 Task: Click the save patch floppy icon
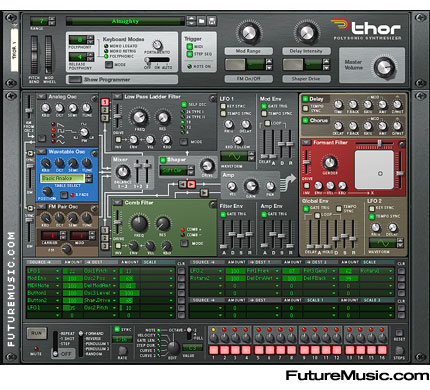point(212,21)
